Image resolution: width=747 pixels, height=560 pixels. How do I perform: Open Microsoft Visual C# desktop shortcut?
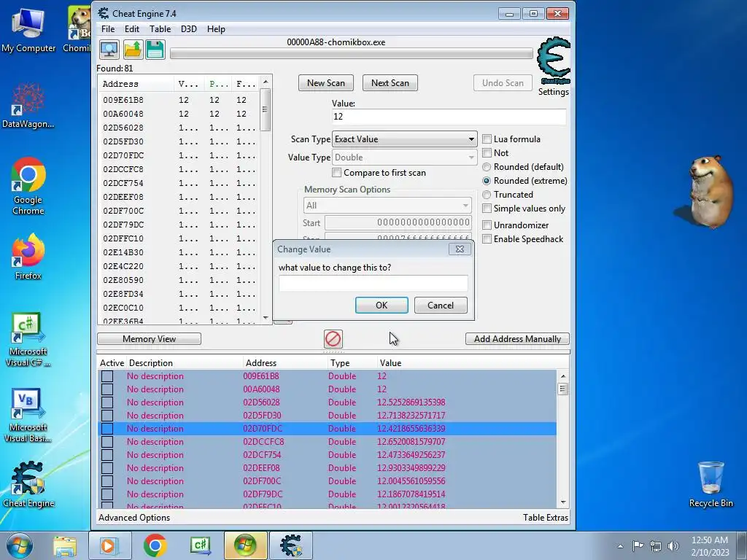[28, 340]
